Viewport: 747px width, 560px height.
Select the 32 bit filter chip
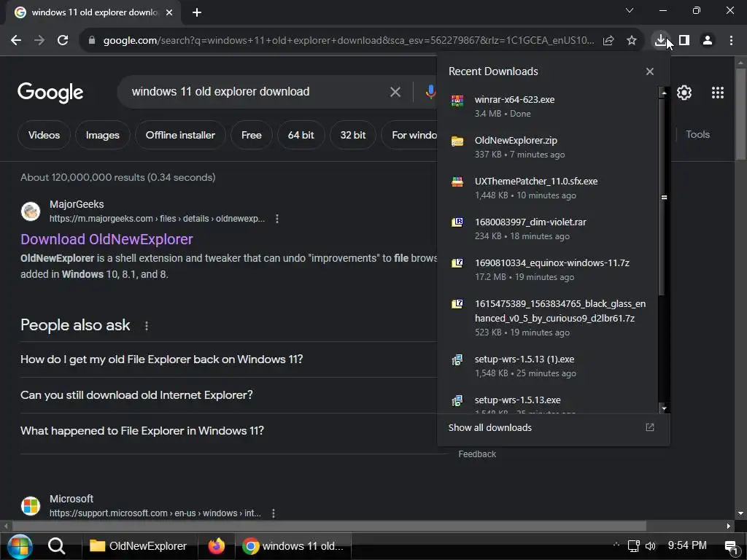(352, 135)
